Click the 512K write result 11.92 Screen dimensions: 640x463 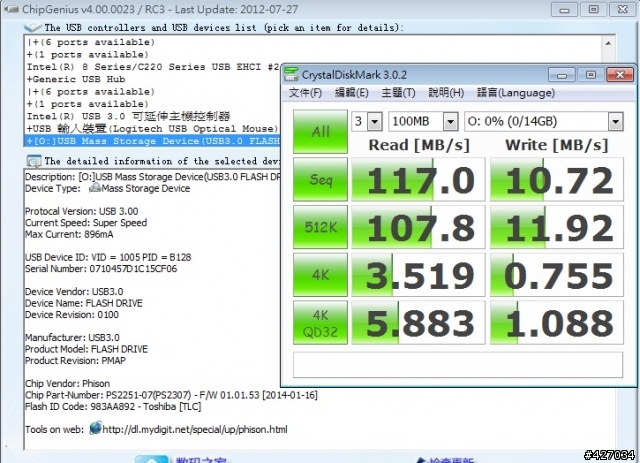pos(557,227)
